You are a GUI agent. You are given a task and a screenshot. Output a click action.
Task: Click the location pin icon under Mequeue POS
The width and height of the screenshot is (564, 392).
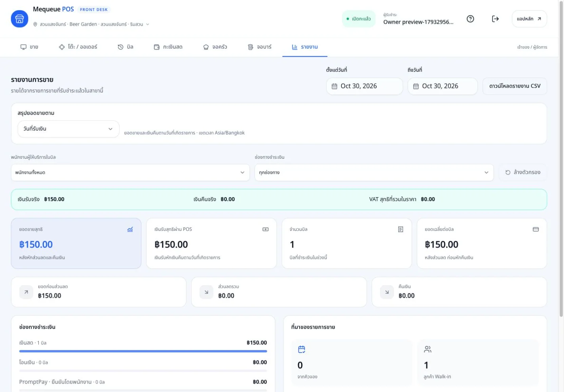(x=35, y=25)
